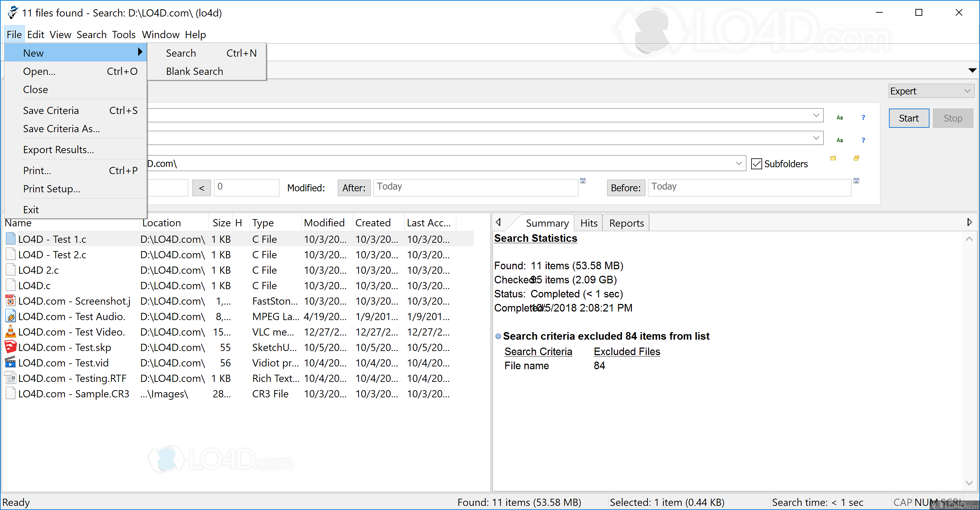Screen dimensions: 980x510
Task: Switch to the Hits tab
Action: coord(589,223)
